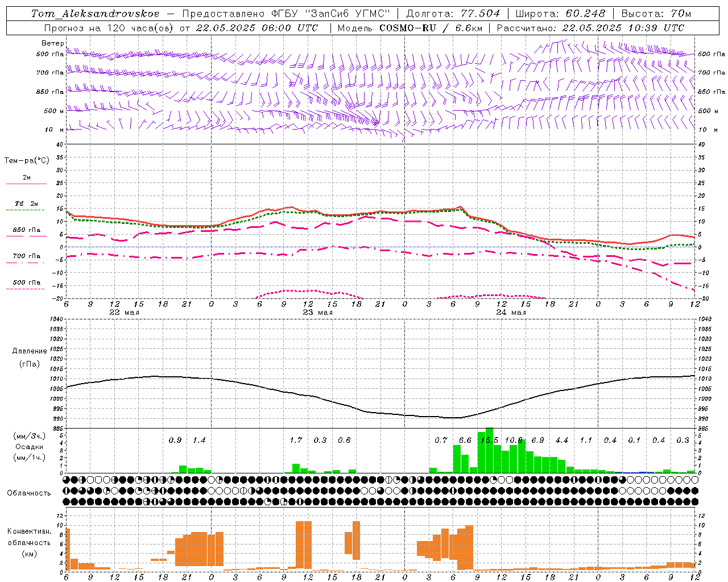Image resolution: width=728 pixels, height=582 pixels.
Task: Click the 24 мая date label
Action: (x=511, y=312)
